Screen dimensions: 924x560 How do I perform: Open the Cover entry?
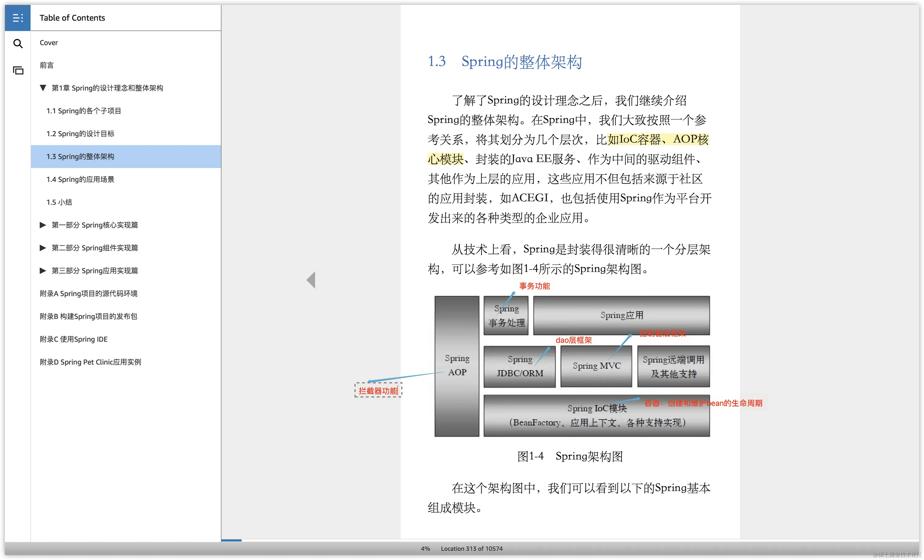pyautogui.click(x=49, y=43)
